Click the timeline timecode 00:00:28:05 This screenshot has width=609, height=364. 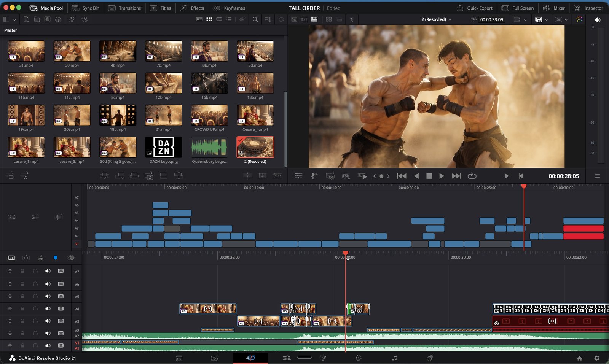pyautogui.click(x=563, y=176)
